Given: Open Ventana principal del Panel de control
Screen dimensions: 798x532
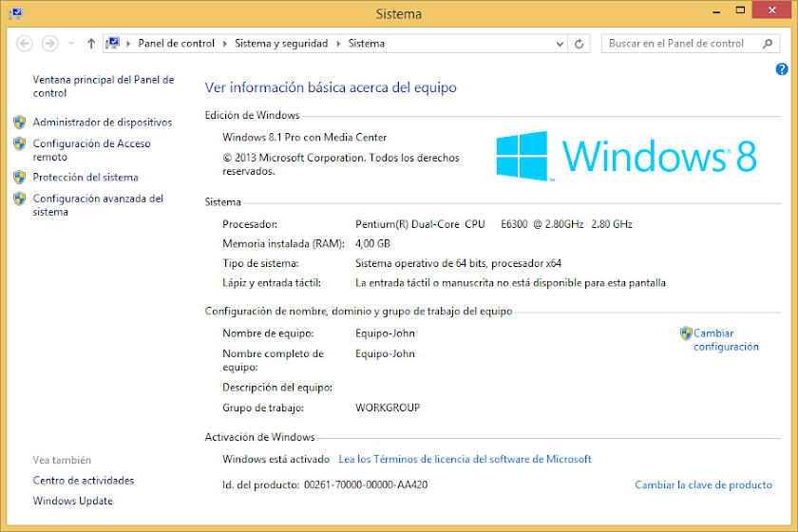Looking at the screenshot, I should pos(104,86).
